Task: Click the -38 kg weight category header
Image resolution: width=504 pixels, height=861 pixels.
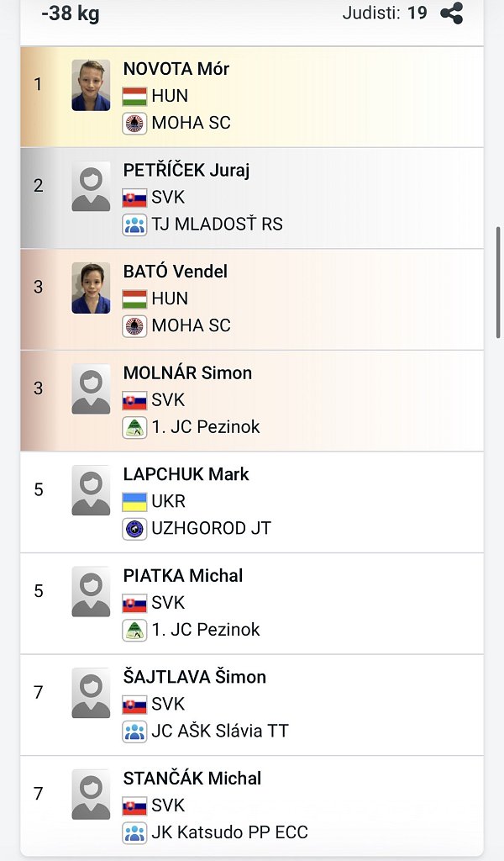Action: [x=71, y=13]
